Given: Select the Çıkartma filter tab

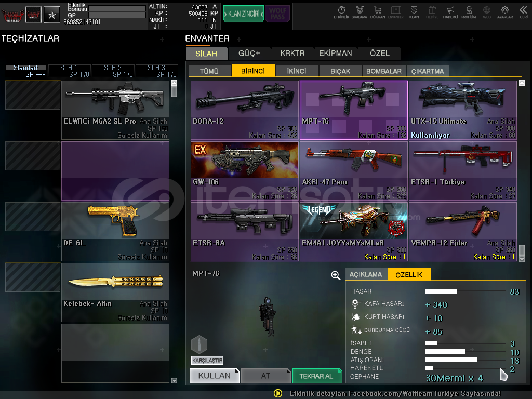Looking at the screenshot, I should pyautogui.click(x=428, y=71).
